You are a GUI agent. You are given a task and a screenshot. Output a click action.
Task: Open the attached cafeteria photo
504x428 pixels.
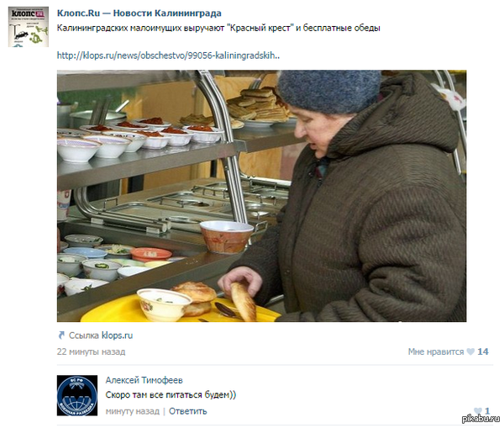(261, 196)
